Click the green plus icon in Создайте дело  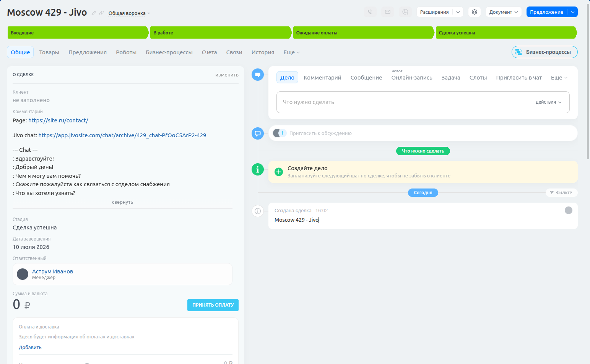279,172
